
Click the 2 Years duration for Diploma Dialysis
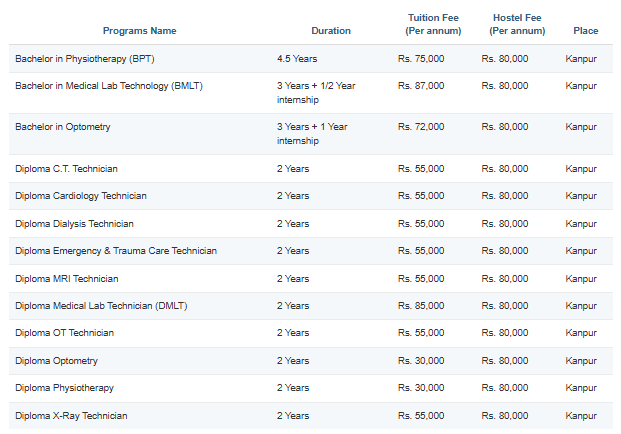(293, 224)
